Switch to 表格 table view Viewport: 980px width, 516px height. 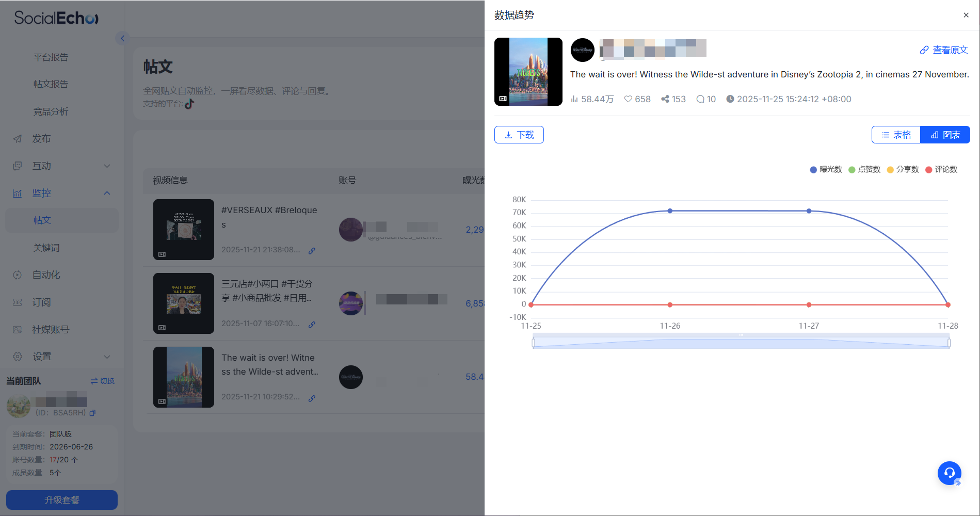pyautogui.click(x=896, y=135)
